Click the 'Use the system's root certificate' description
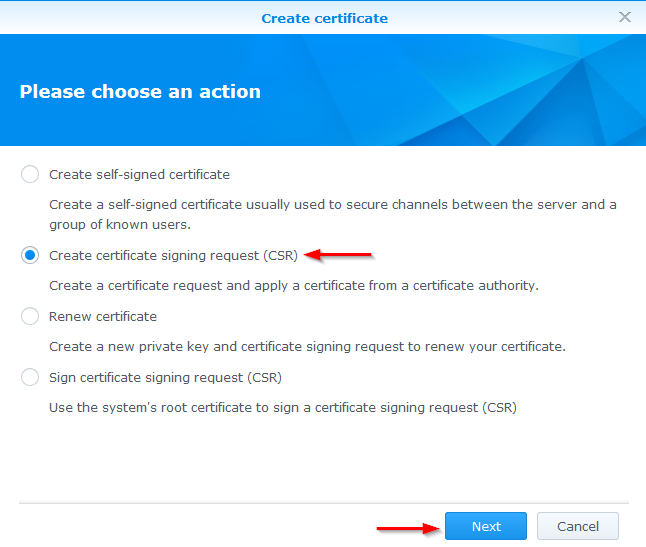Viewport: 646px width, 547px height. [x=282, y=407]
